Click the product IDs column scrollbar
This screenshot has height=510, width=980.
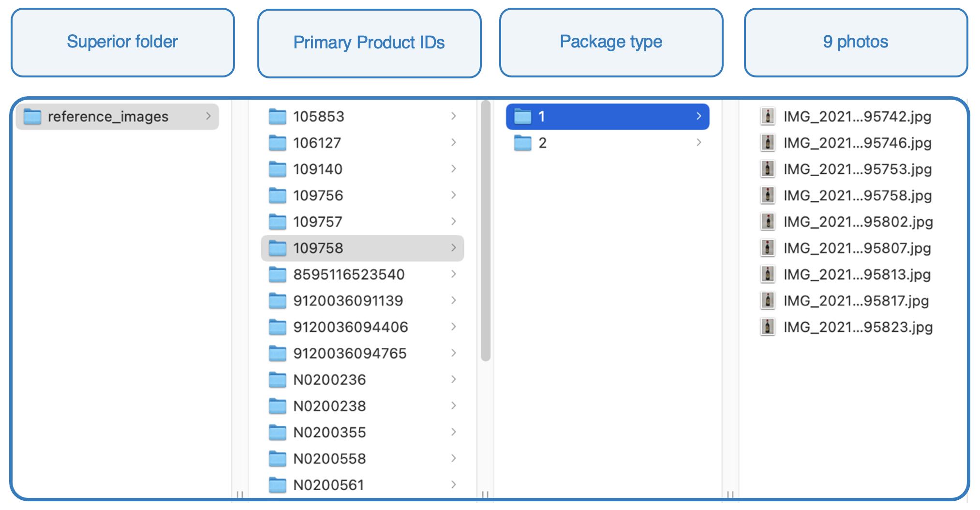coord(486,231)
